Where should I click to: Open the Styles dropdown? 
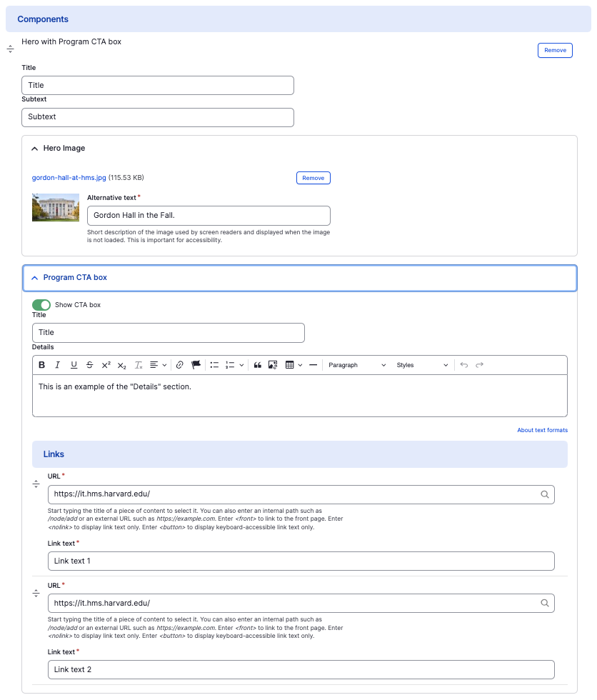coord(422,365)
